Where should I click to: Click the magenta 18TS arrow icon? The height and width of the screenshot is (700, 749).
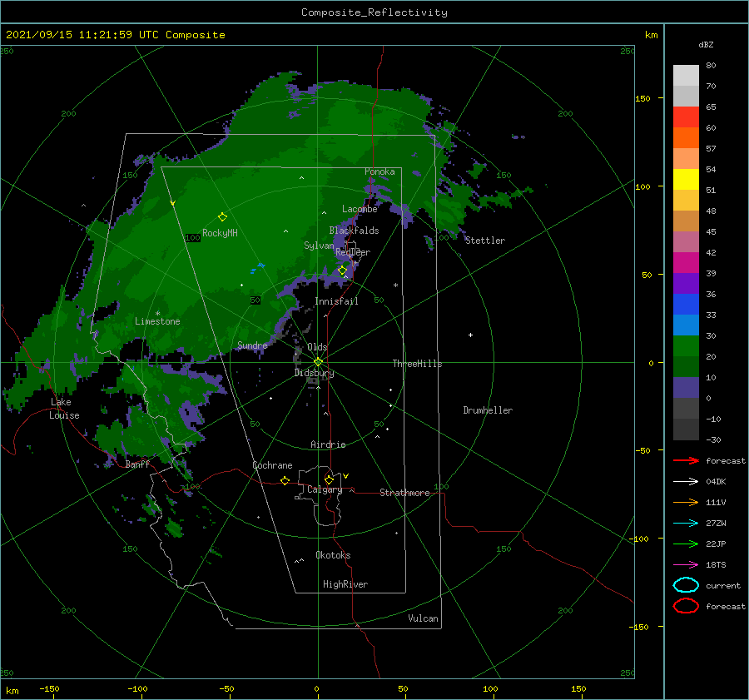tap(686, 564)
